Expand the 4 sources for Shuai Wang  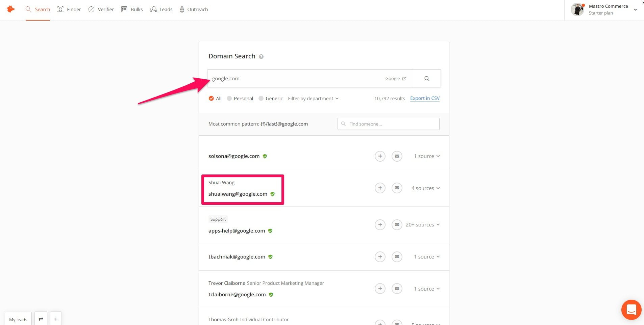pos(425,188)
